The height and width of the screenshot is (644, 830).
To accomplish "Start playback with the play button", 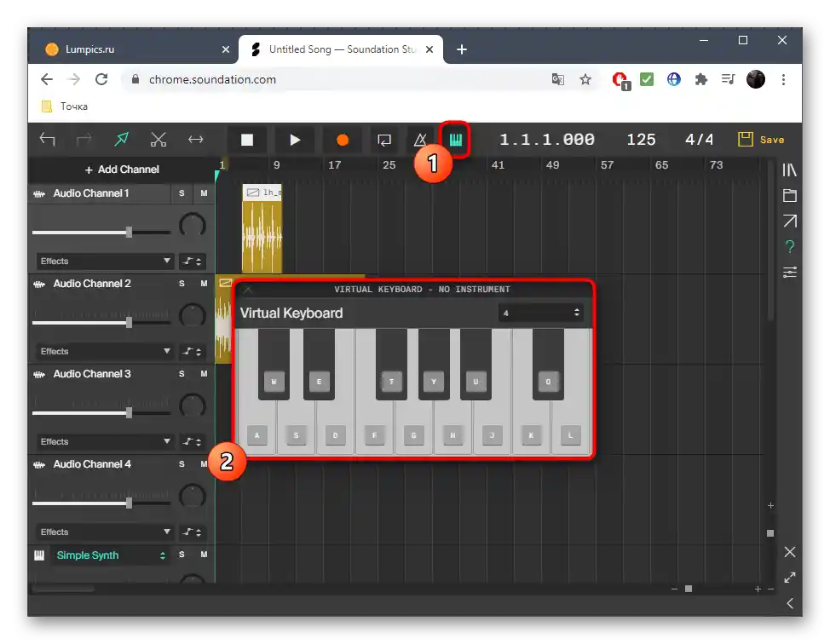I will click(x=295, y=140).
